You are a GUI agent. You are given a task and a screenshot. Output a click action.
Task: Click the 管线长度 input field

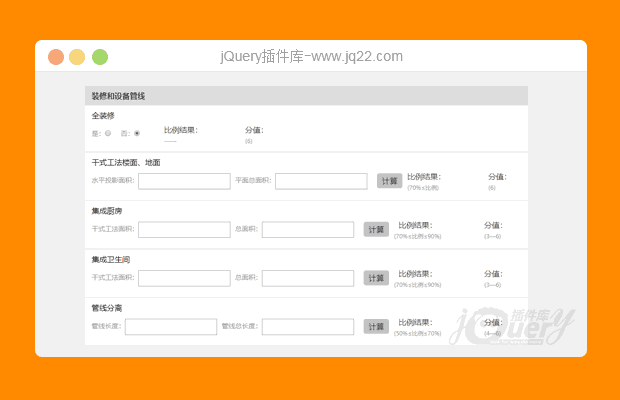(171, 326)
